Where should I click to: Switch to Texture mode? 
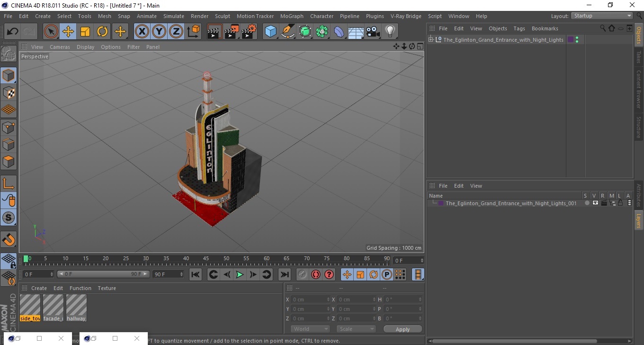click(x=9, y=92)
